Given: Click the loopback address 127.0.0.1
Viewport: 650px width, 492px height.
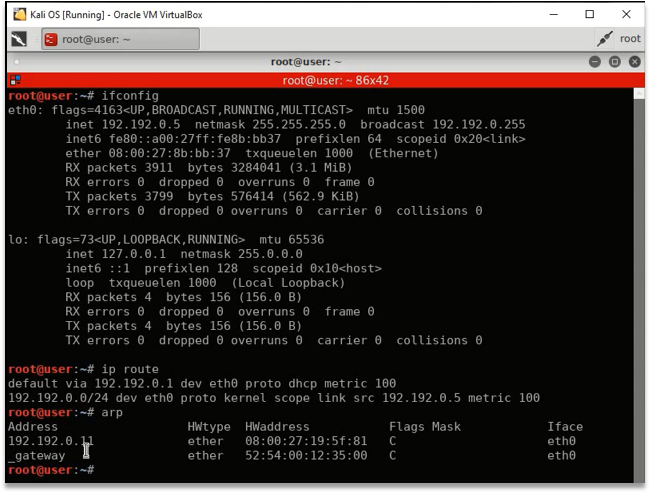Looking at the screenshot, I should click(133, 254).
